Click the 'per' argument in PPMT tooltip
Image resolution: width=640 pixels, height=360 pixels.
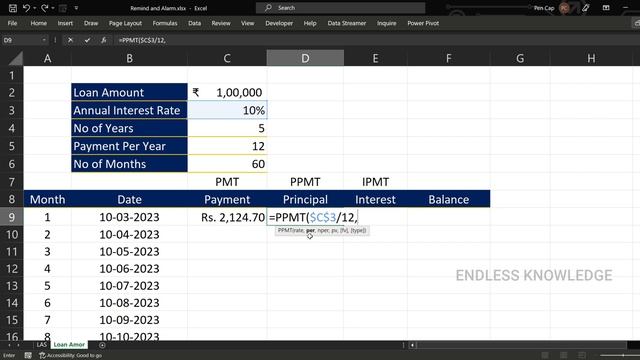click(x=310, y=230)
